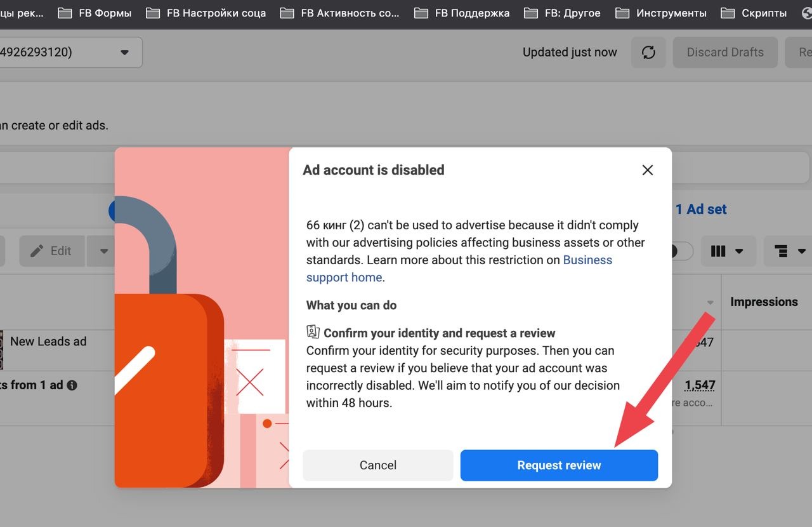Click the Request review button

click(x=559, y=465)
